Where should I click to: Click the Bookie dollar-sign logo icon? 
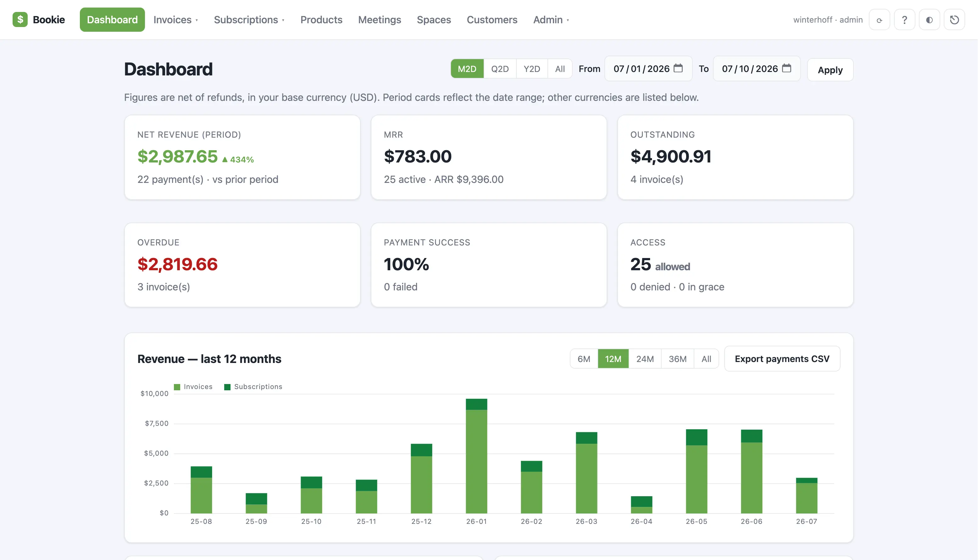click(x=20, y=19)
